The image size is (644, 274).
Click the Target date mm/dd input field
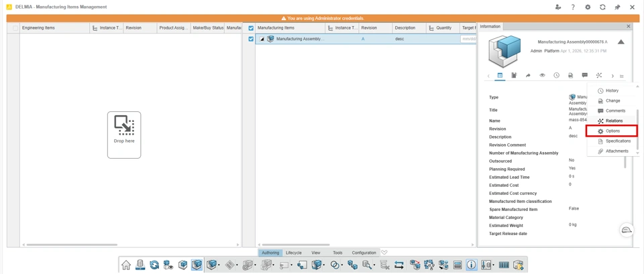click(x=468, y=39)
